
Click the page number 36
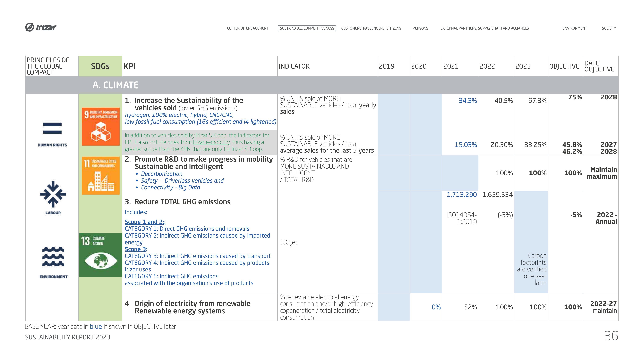pyautogui.click(x=611, y=336)
